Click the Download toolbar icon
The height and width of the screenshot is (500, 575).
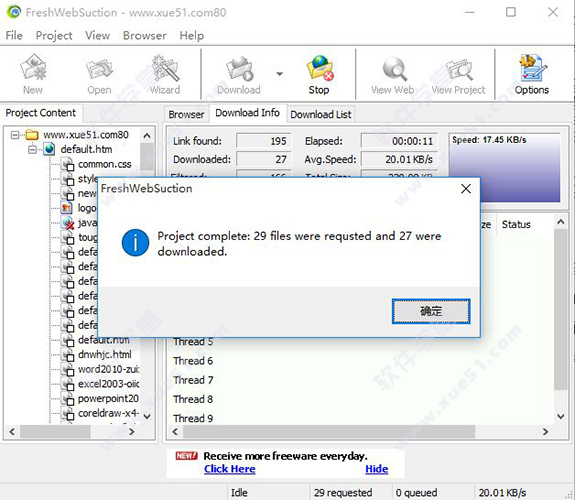(239, 69)
